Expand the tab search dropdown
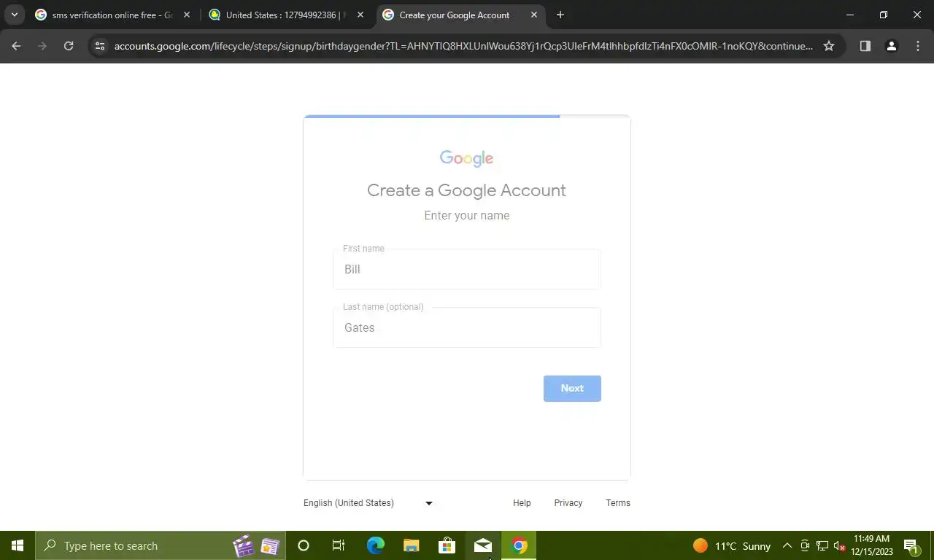 (14, 15)
